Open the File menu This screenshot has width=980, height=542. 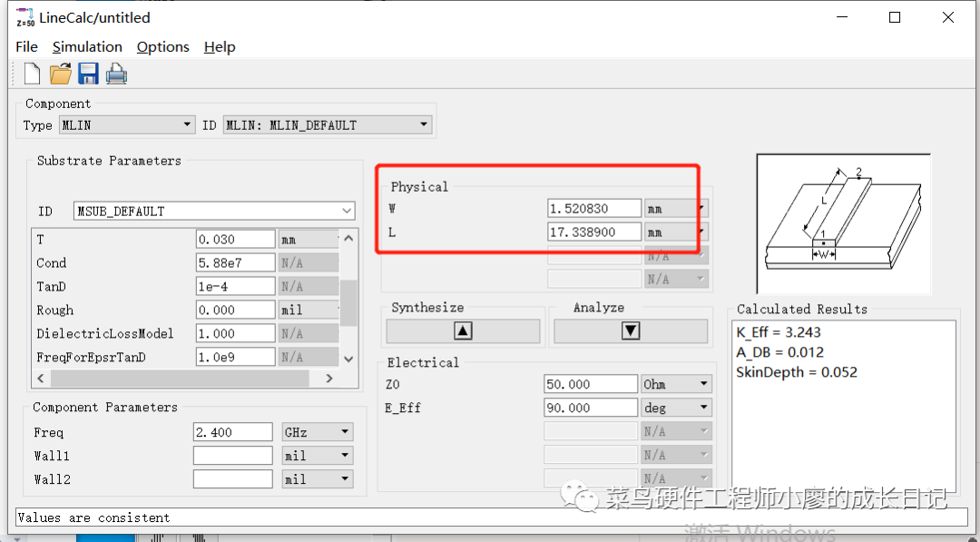27,47
